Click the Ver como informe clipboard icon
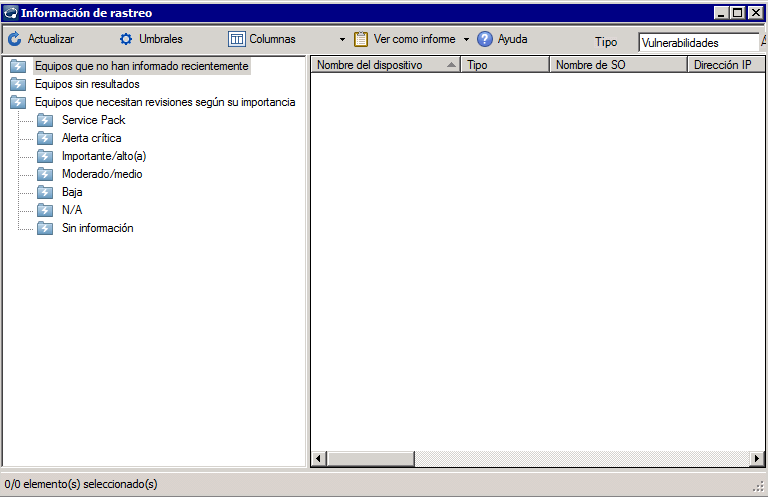The height and width of the screenshot is (497, 768). [x=361, y=39]
